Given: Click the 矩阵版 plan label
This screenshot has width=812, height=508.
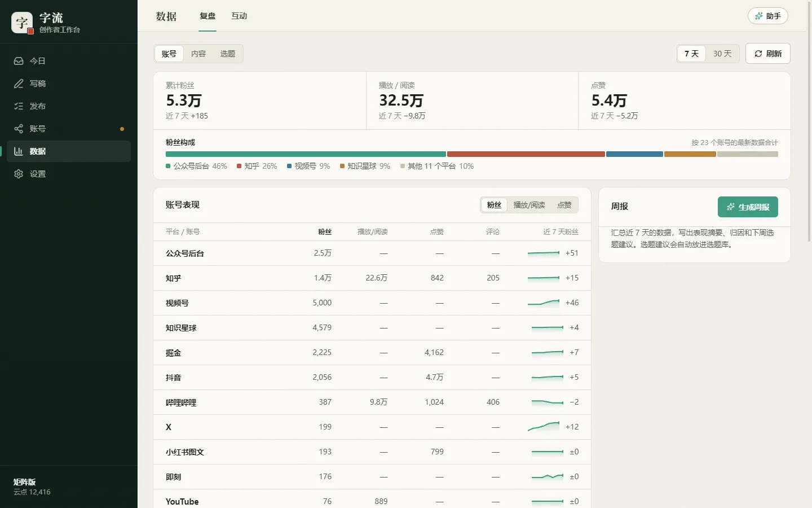Looking at the screenshot, I should 25,482.
